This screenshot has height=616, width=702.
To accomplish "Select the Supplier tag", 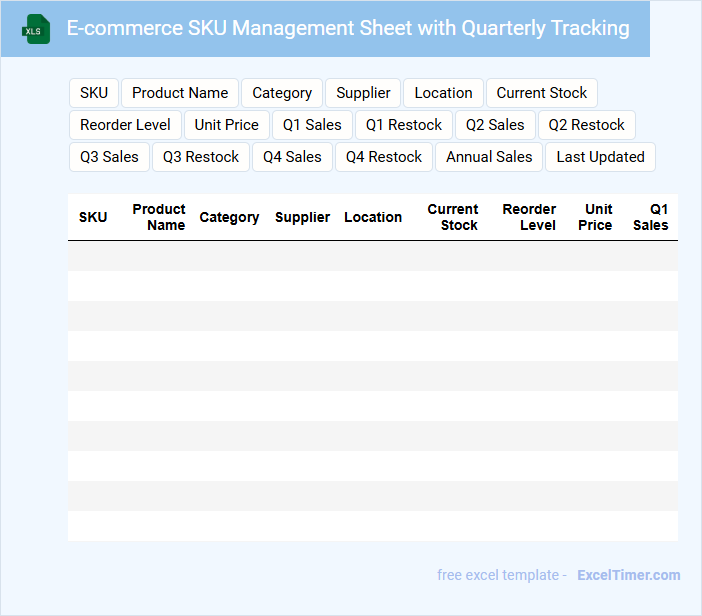I will 363,93.
